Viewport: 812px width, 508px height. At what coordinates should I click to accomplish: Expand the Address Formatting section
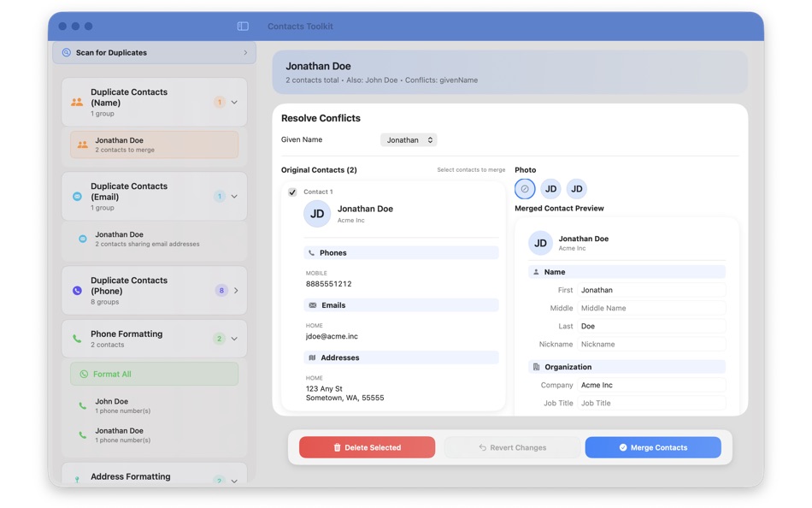(x=234, y=480)
